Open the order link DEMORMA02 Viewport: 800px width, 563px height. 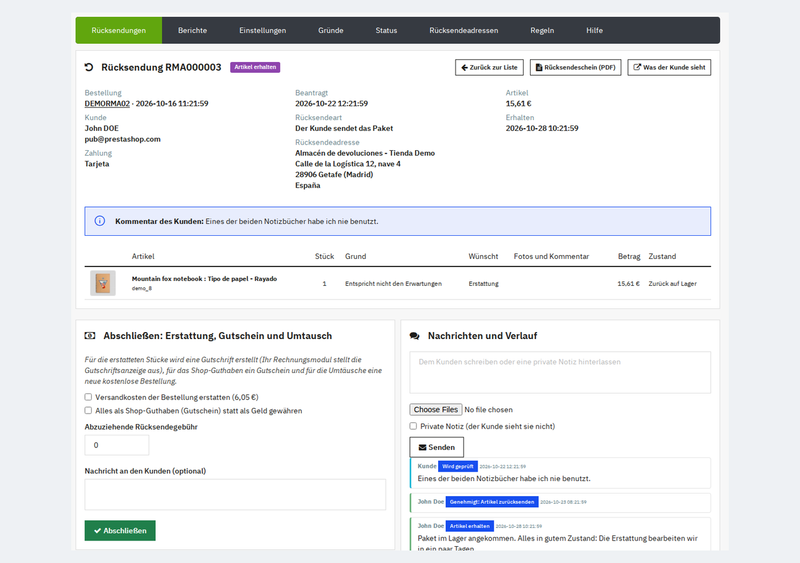click(x=107, y=104)
